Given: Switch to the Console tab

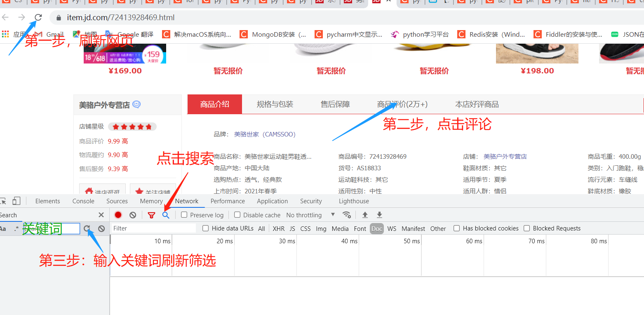Looking at the screenshot, I should (x=83, y=201).
